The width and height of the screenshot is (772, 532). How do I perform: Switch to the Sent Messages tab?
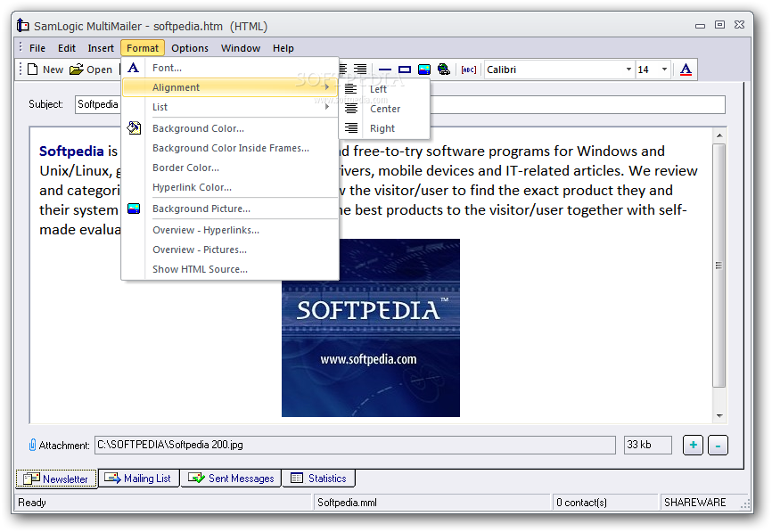[x=231, y=478]
